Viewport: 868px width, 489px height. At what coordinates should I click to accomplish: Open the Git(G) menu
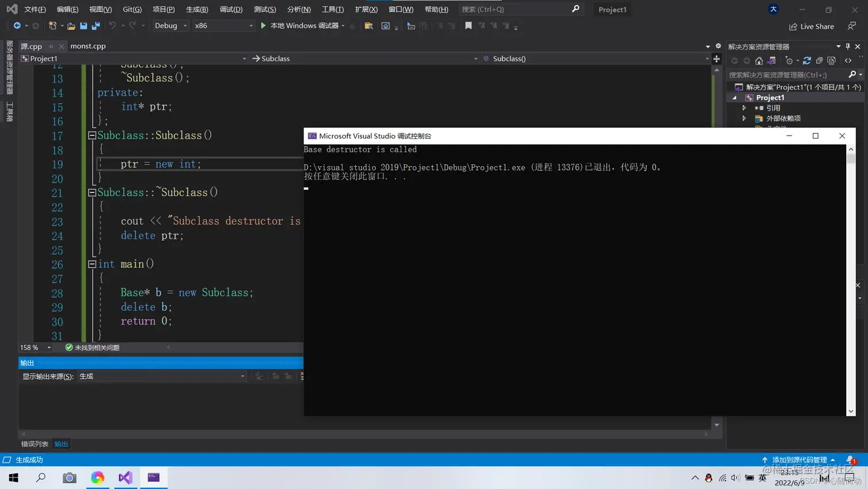pos(132,9)
